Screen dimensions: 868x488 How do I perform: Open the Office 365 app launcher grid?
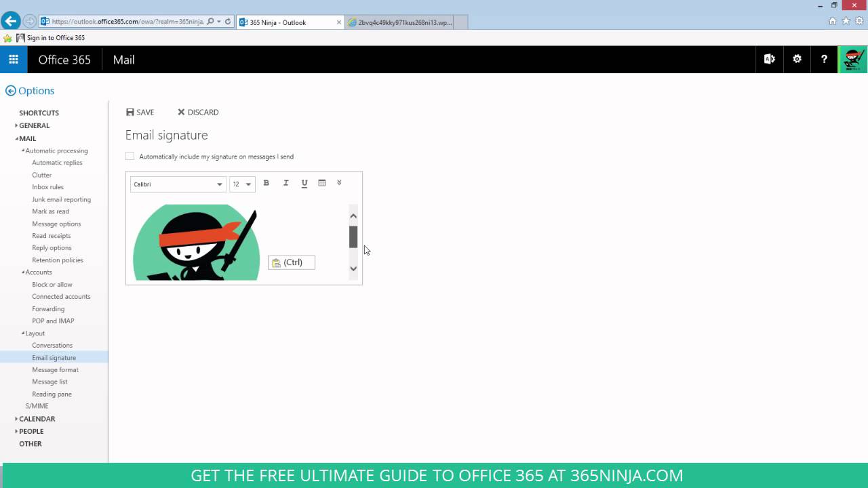[13, 59]
